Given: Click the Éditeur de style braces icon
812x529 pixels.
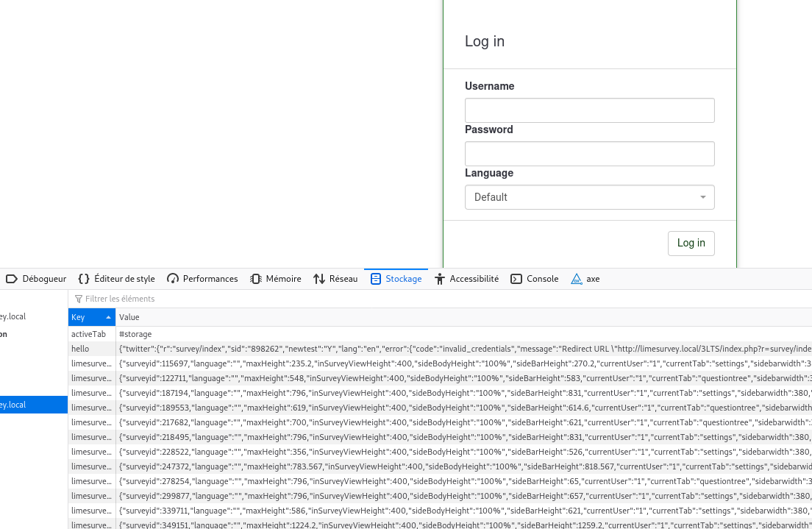Looking at the screenshot, I should [x=84, y=279].
